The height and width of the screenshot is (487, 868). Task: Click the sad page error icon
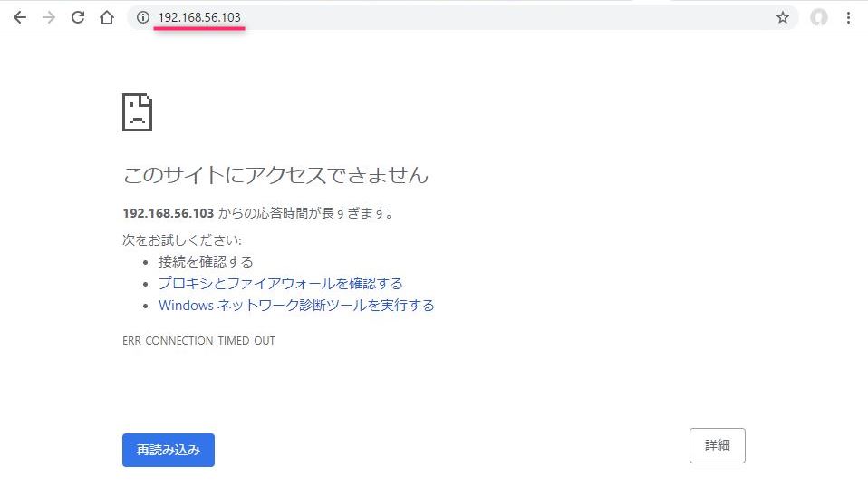click(x=138, y=112)
